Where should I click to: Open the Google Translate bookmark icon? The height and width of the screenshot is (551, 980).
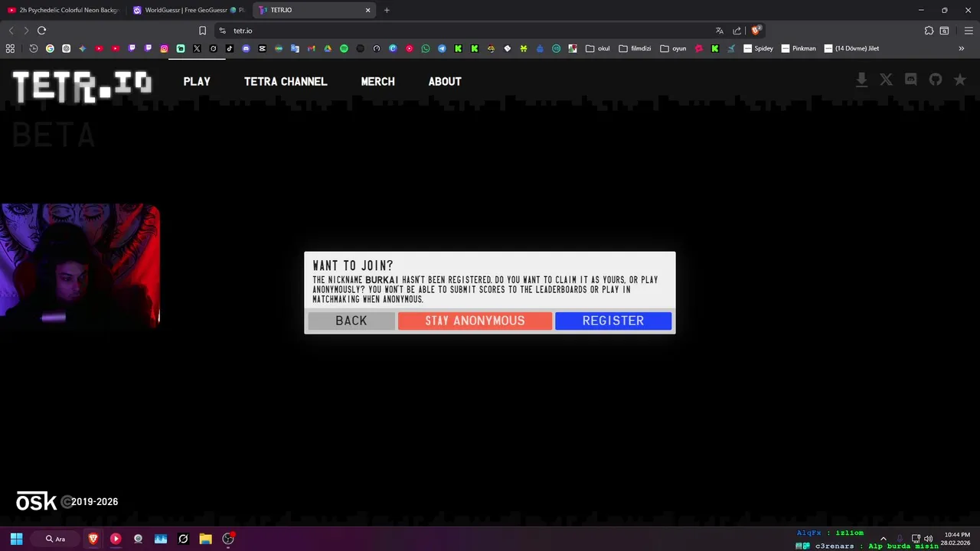pos(295,48)
